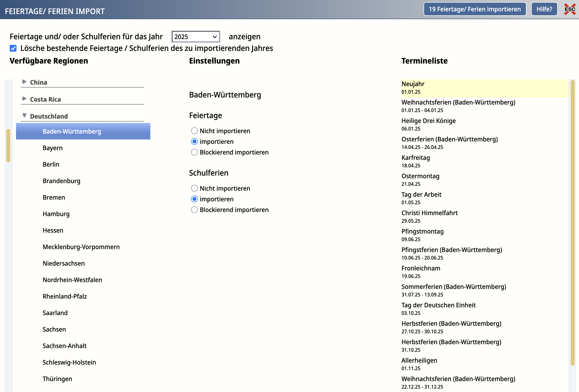Select Feiertage Nicht importieren radio
Viewport: 579px width, 392px height.
pos(194,131)
